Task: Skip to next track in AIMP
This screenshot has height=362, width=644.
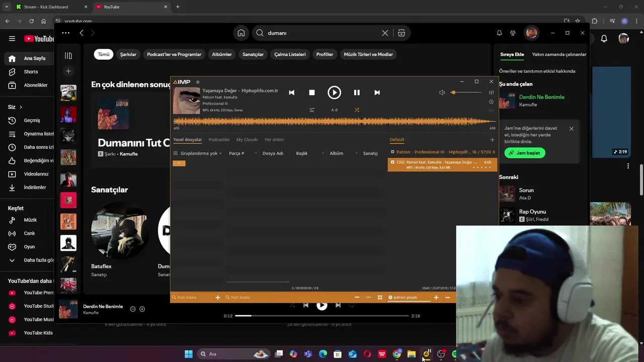Action: (377, 93)
